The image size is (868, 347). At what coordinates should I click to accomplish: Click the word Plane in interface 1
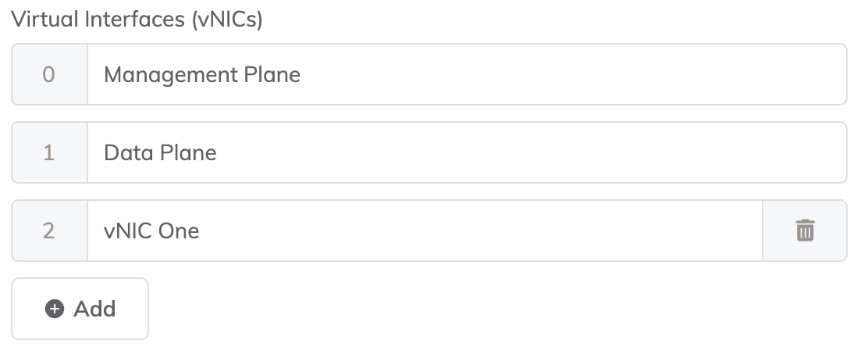pos(188,152)
